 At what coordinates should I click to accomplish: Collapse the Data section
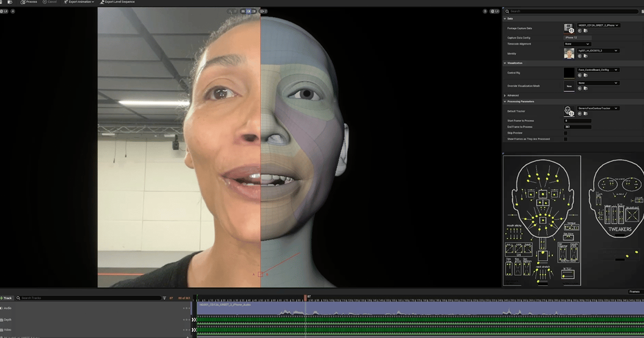(x=505, y=18)
